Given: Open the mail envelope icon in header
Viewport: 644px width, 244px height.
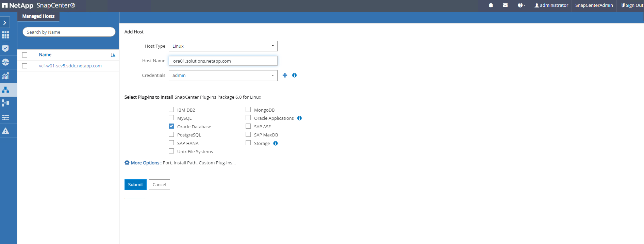Looking at the screenshot, I should point(505,5).
